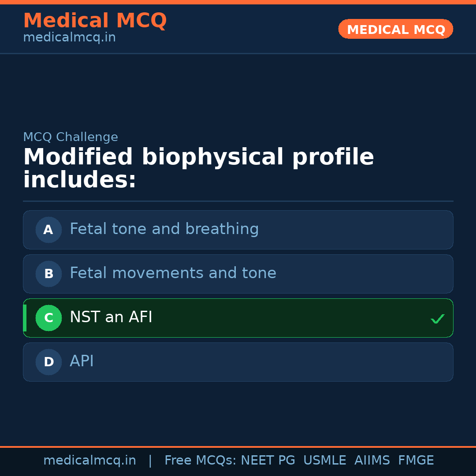Select the "NST an AFI" answer
This screenshot has width=476, height=476.
click(111, 317)
